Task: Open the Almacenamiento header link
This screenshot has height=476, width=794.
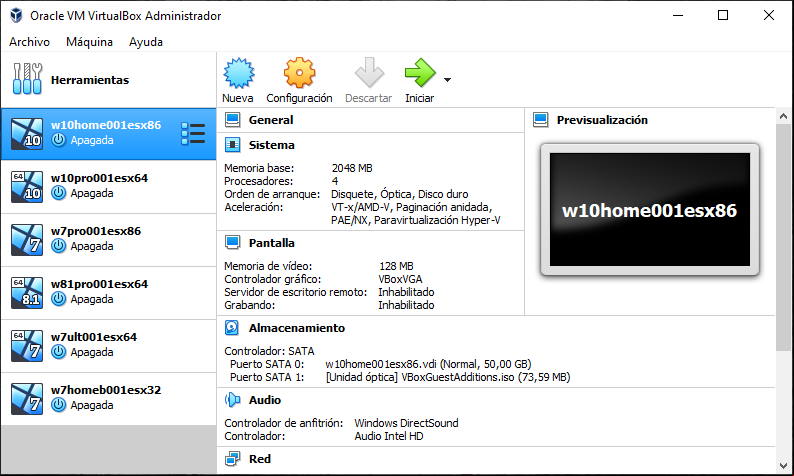Action: (297, 328)
